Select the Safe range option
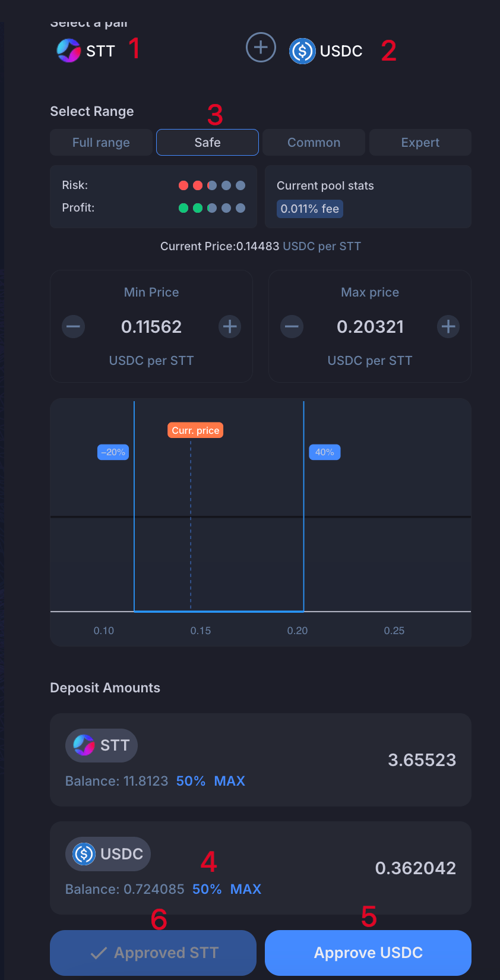Viewport: 500px width, 980px height. [x=207, y=143]
